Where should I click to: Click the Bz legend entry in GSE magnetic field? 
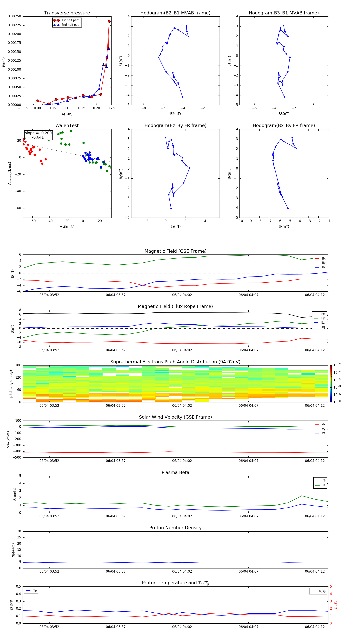(x=320, y=267)
